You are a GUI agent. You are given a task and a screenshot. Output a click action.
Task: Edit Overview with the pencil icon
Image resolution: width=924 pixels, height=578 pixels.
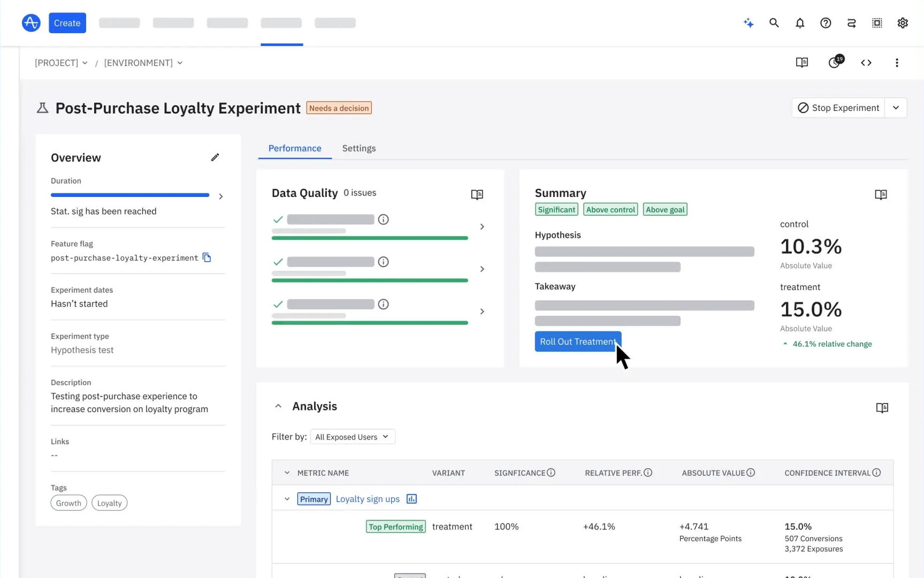(215, 157)
